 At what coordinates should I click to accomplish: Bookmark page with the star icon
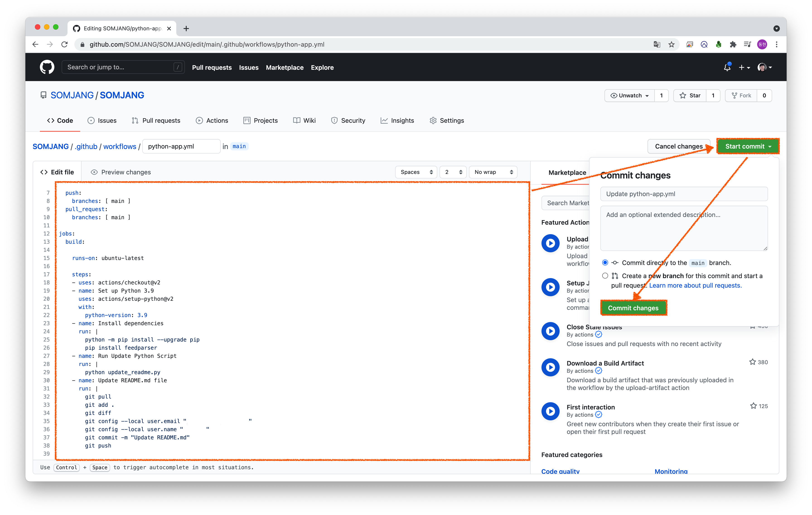tap(671, 44)
